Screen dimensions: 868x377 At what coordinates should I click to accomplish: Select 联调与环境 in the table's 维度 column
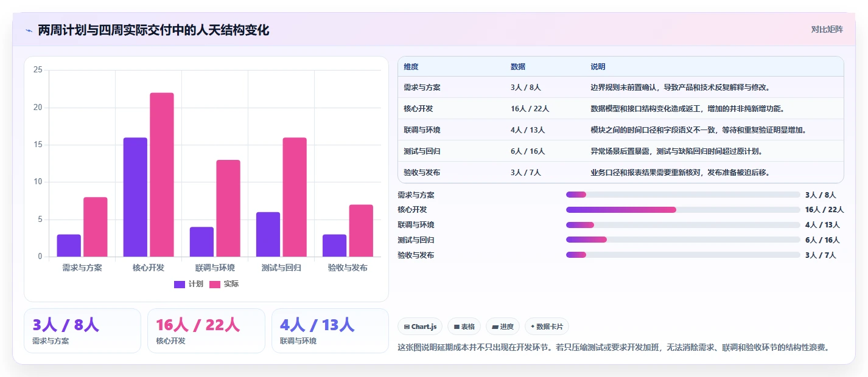422,130
